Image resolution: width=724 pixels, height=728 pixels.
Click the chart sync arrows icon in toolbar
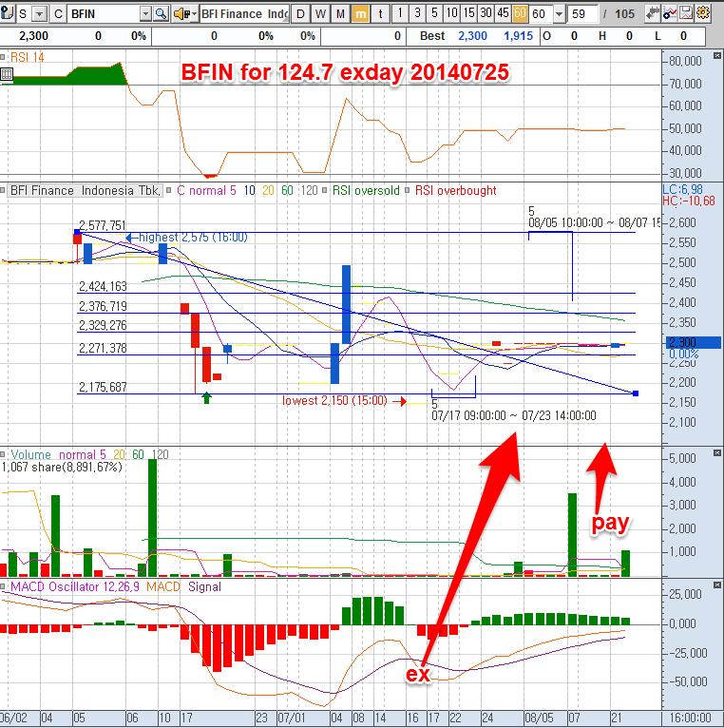coord(653,13)
